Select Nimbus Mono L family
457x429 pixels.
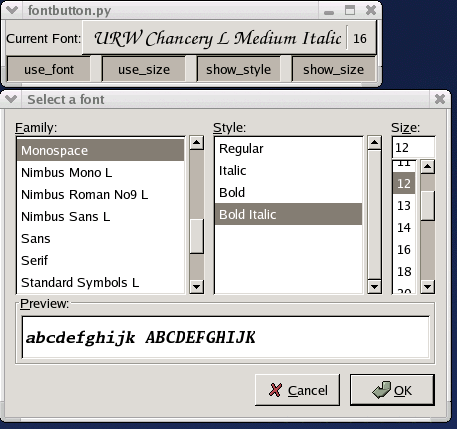100,172
